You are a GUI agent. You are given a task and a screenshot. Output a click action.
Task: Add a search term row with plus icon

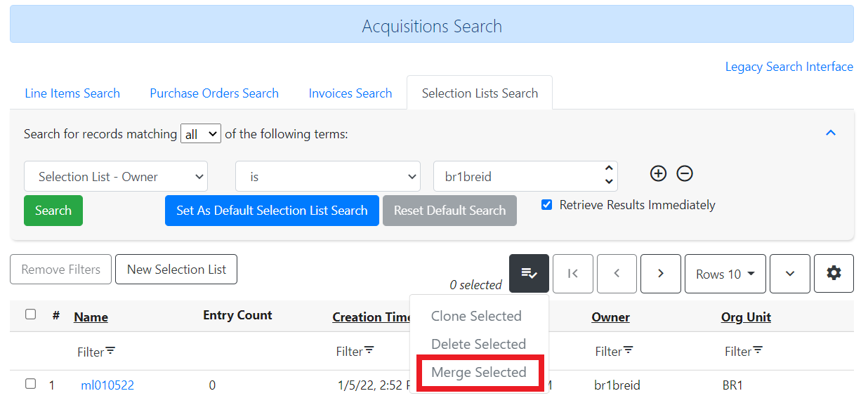(x=658, y=173)
